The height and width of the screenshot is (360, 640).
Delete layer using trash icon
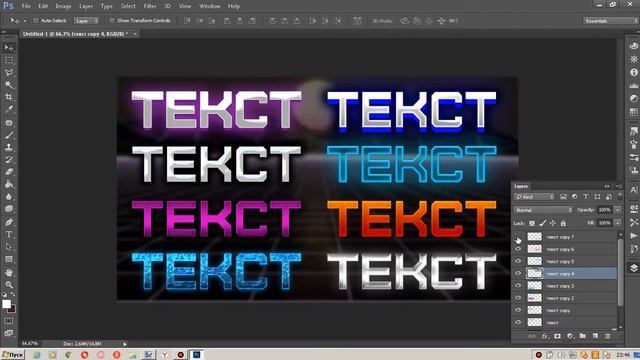(x=608, y=336)
